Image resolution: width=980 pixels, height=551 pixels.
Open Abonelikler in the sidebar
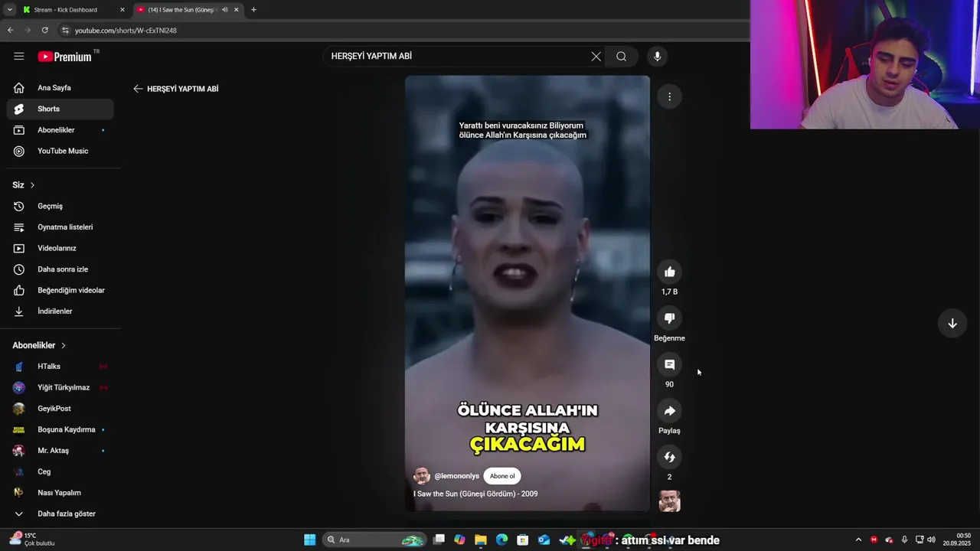pyautogui.click(x=60, y=130)
